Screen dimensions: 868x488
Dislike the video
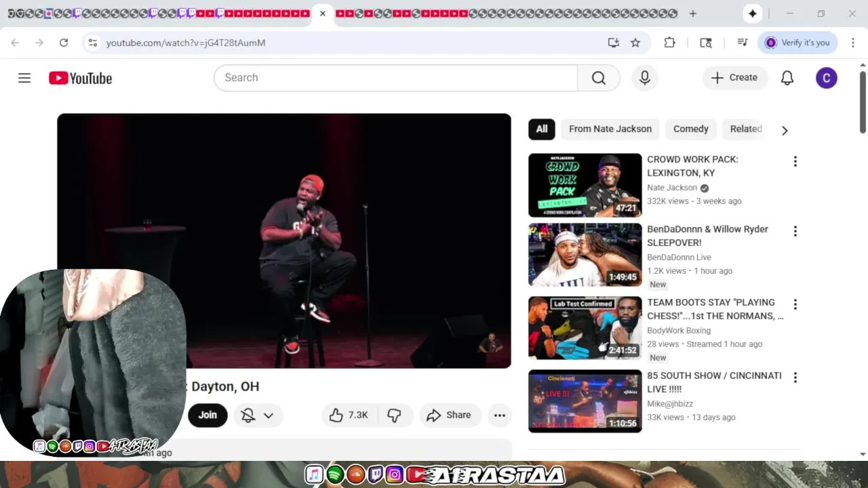pos(394,415)
